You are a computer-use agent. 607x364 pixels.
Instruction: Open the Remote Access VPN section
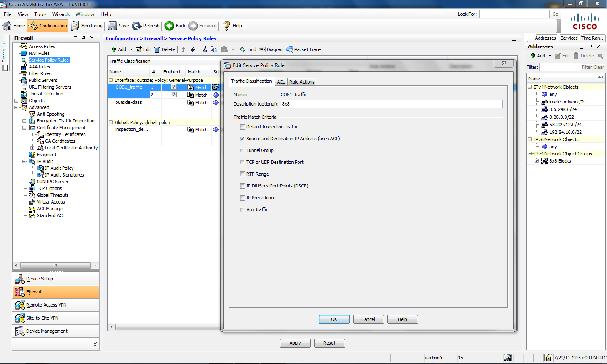tap(56, 305)
